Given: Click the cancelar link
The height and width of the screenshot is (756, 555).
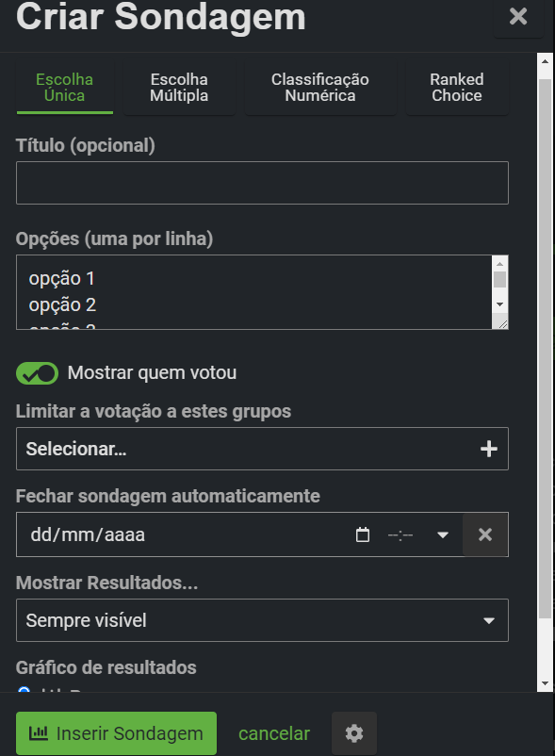Looking at the screenshot, I should pos(274,733).
